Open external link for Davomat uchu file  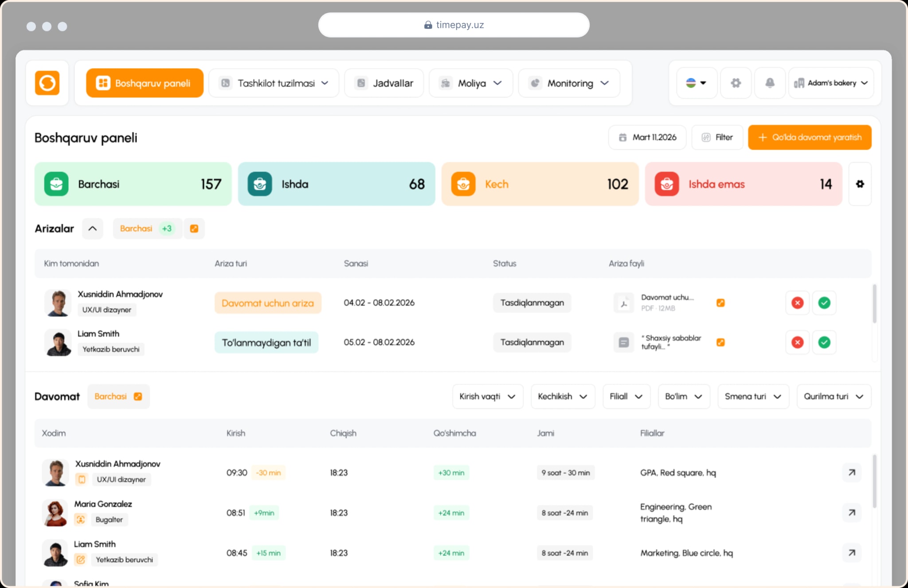(720, 303)
